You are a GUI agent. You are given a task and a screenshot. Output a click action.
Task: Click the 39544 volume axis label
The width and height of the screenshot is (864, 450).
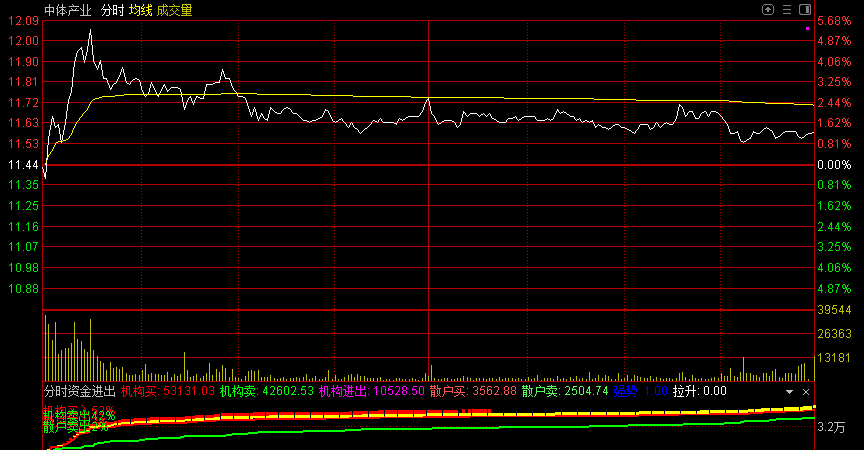pyautogui.click(x=834, y=312)
